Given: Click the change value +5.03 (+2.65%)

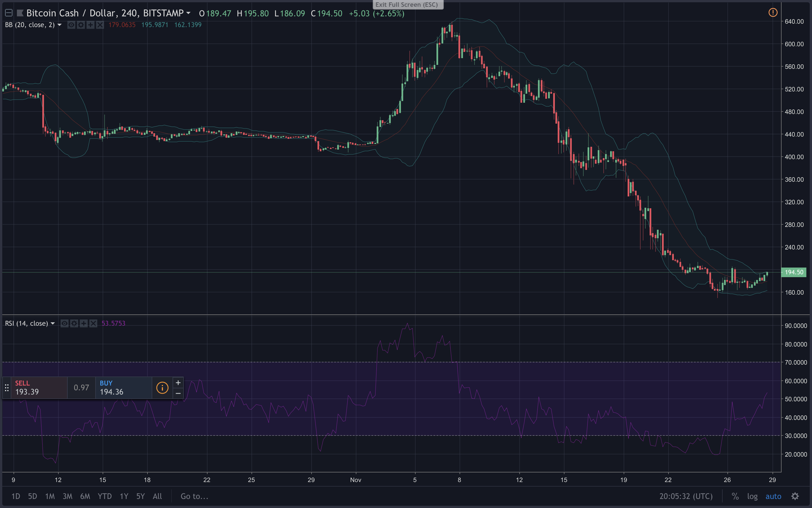Looking at the screenshot, I should [x=376, y=14].
